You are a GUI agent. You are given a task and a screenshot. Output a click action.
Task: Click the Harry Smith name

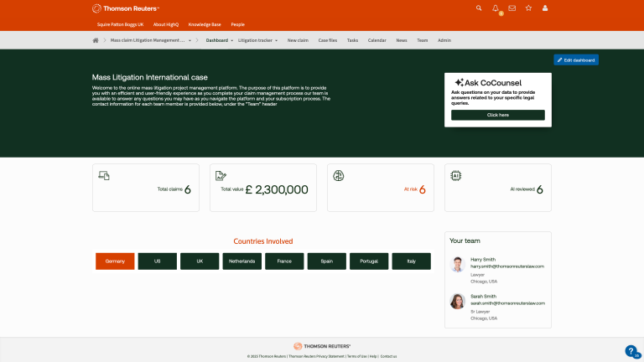(483, 260)
